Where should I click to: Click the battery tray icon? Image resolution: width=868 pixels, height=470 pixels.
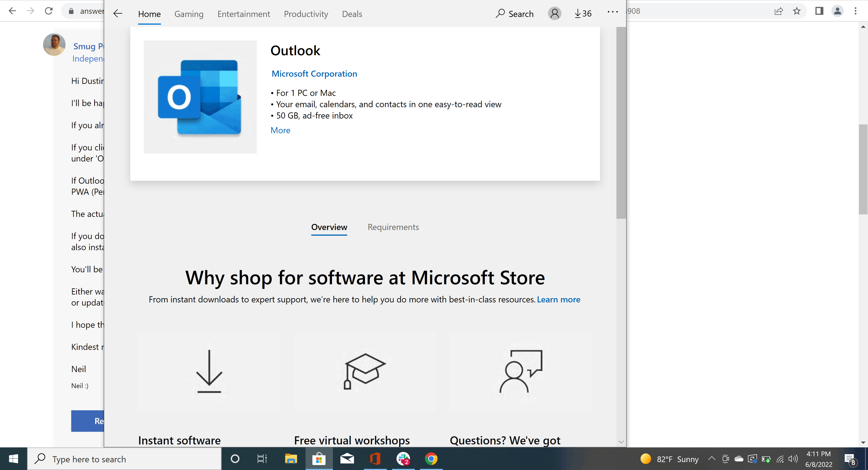click(x=766, y=459)
